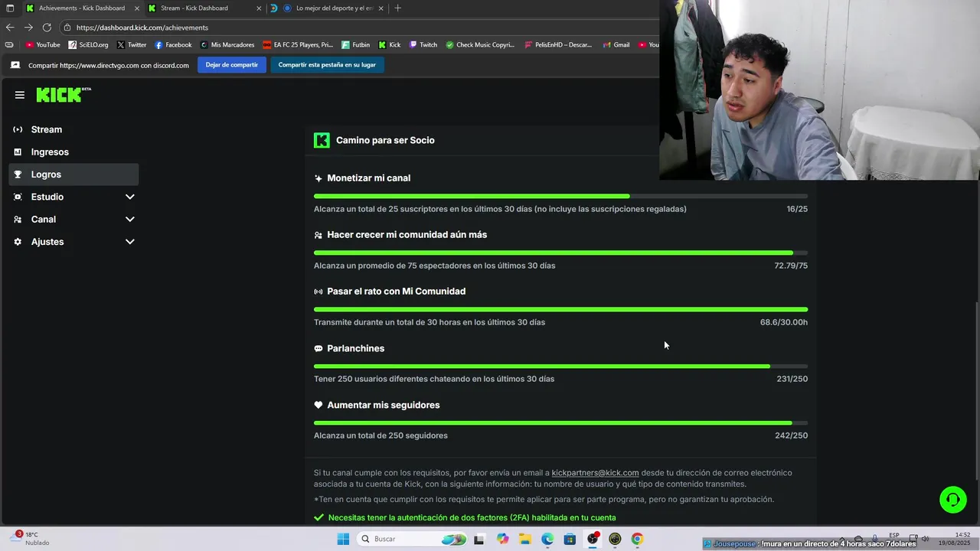The image size is (980, 551).
Task: Open Microsoft Edge from the taskbar
Action: (x=547, y=539)
